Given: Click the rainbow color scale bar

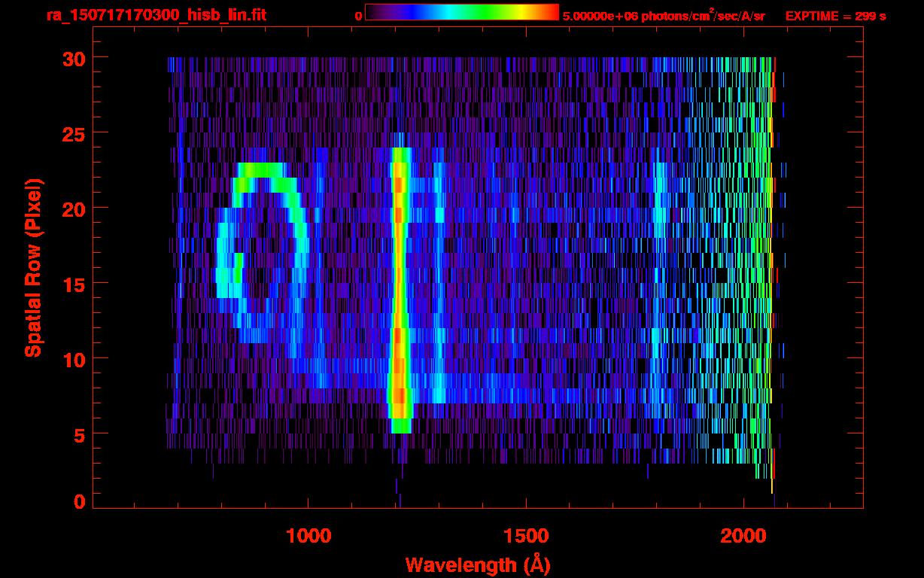Looking at the screenshot, I should [x=462, y=13].
